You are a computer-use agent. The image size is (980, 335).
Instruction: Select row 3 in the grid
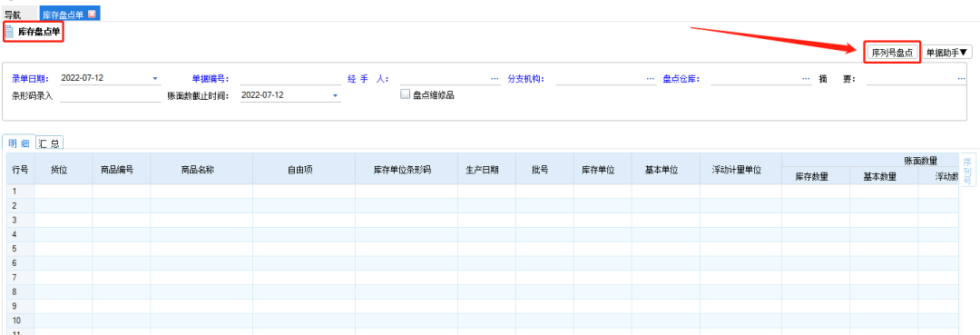tap(482, 220)
